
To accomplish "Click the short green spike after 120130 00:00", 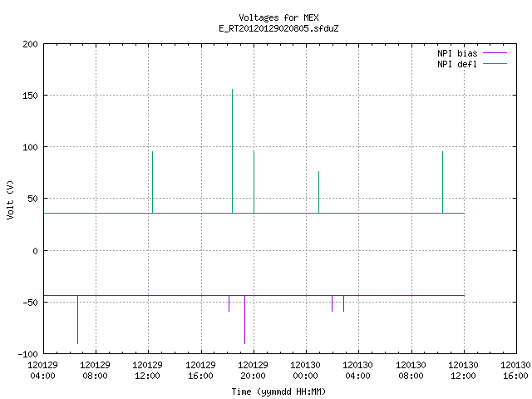I will [x=318, y=192].
